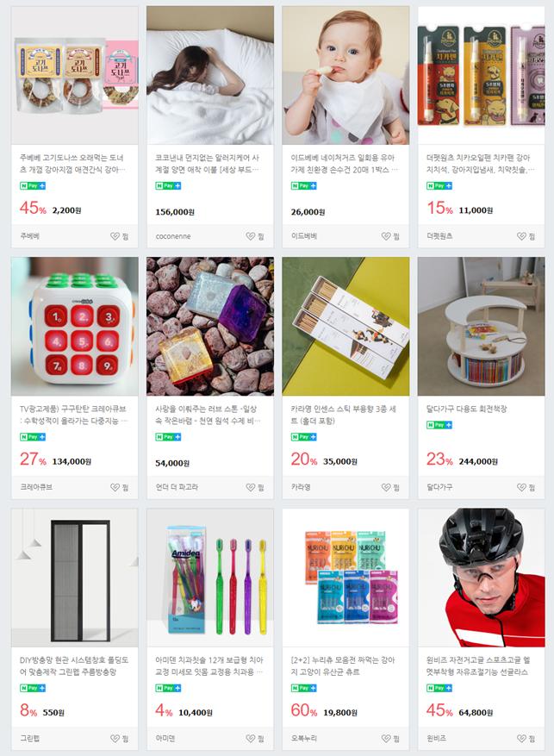Open the cyclist helmet goggles product image
The image size is (554, 756).
[482, 578]
